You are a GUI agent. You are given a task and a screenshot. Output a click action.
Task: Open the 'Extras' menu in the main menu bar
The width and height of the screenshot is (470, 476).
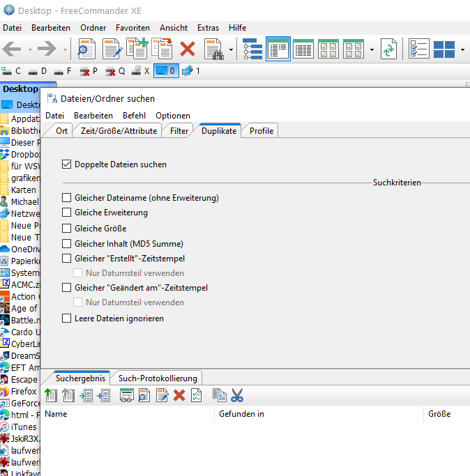(x=208, y=28)
